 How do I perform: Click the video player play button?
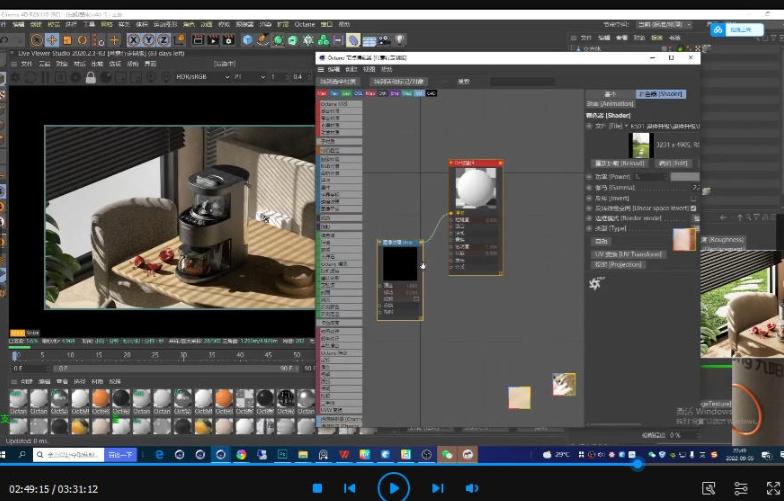click(x=393, y=488)
